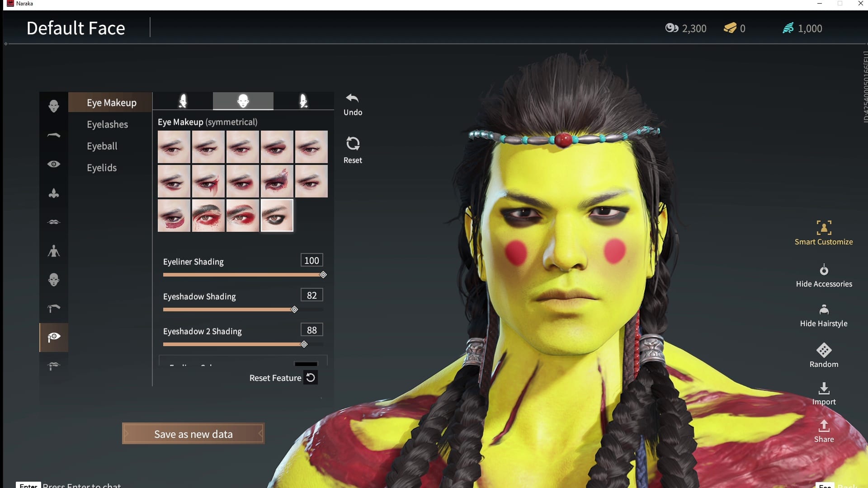Image resolution: width=868 pixels, height=488 pixels.
Task: Click the face/head customization icon
Action: 53,106
